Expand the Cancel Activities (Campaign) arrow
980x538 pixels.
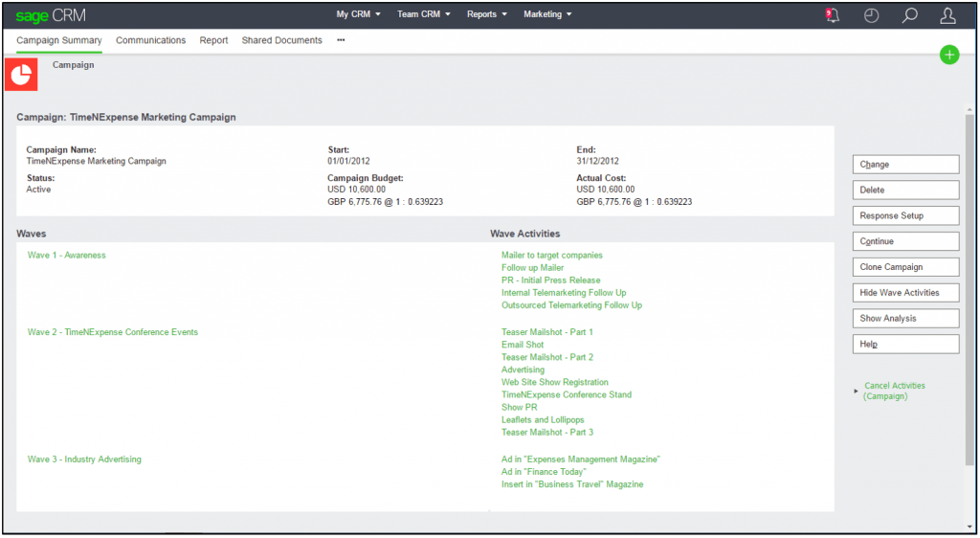[x=856, y=392]
